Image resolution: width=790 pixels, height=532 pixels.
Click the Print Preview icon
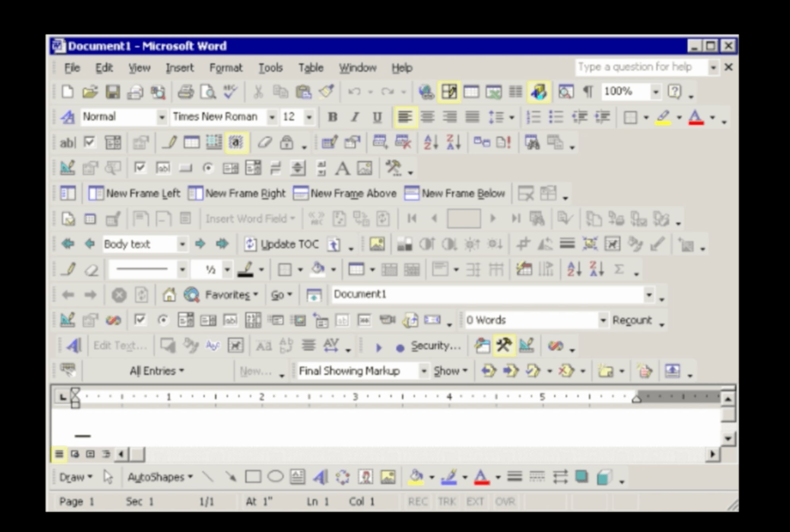[x=208, y=92]
